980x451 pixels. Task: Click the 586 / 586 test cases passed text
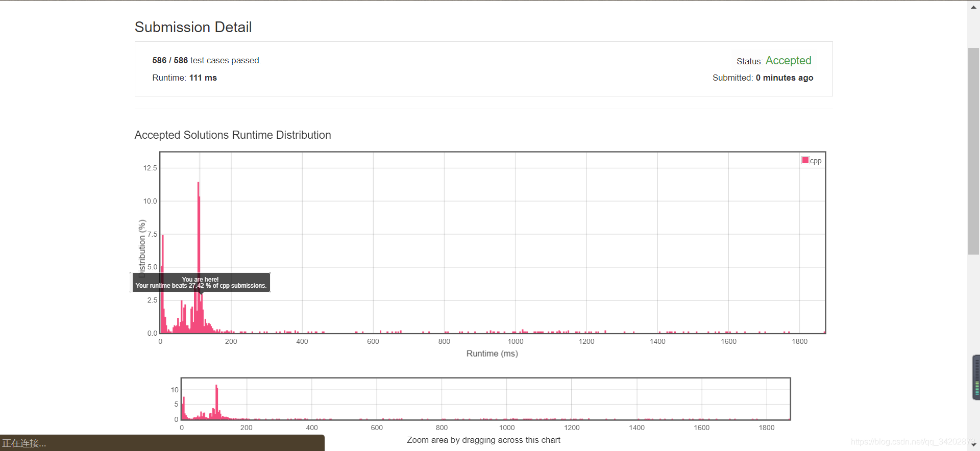coord(206,60)
